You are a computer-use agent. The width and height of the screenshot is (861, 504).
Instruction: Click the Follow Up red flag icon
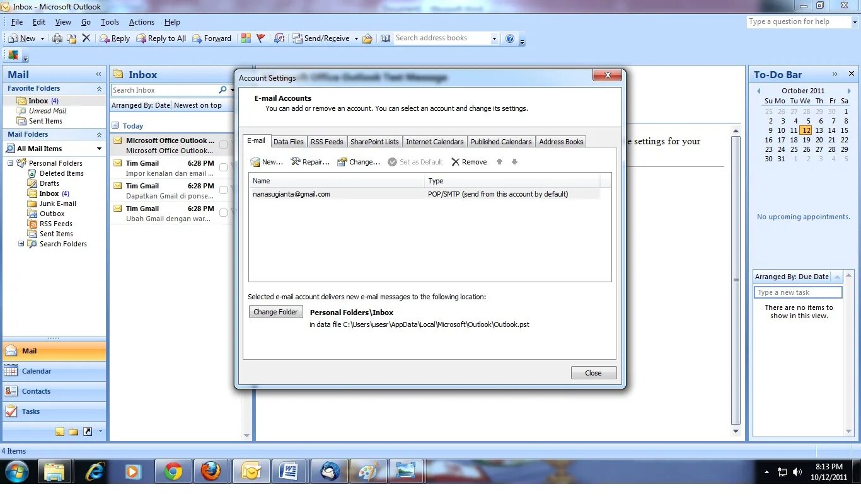pos(261,38)
